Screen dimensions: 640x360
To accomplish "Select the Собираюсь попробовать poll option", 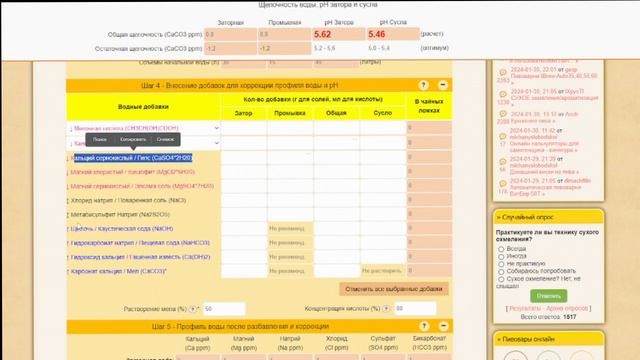I will click(501, 271).
